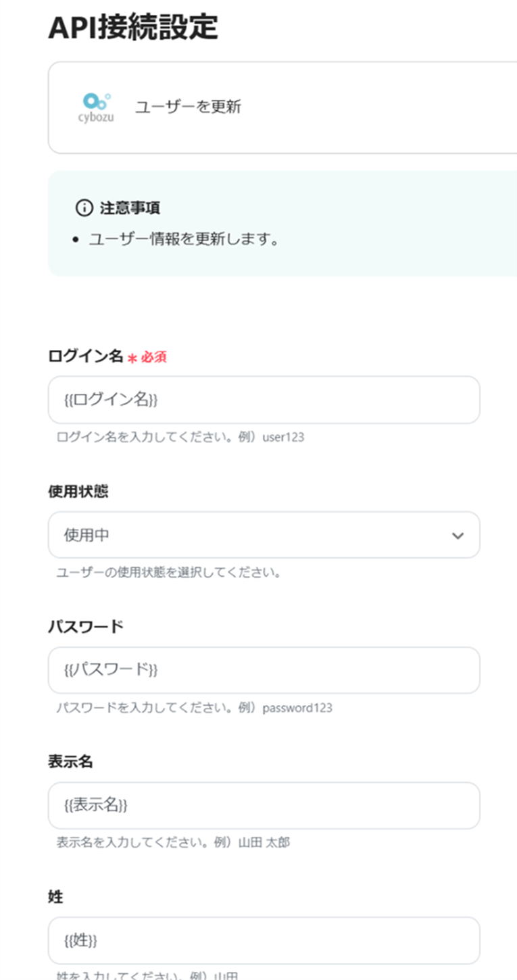517x980 pixels.
Task: Click the red 必須 asterisk marker
Action: point(132,358)
